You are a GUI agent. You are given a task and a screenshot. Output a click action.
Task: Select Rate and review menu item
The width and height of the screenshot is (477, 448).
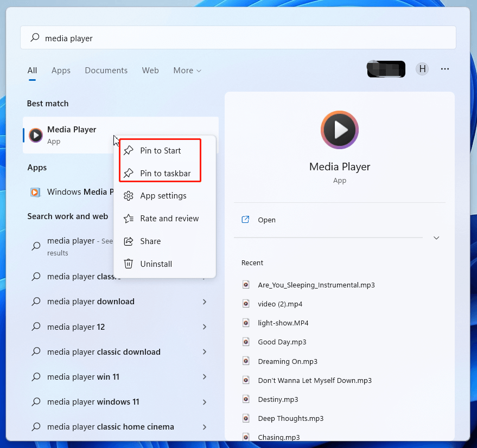(164, 219)
